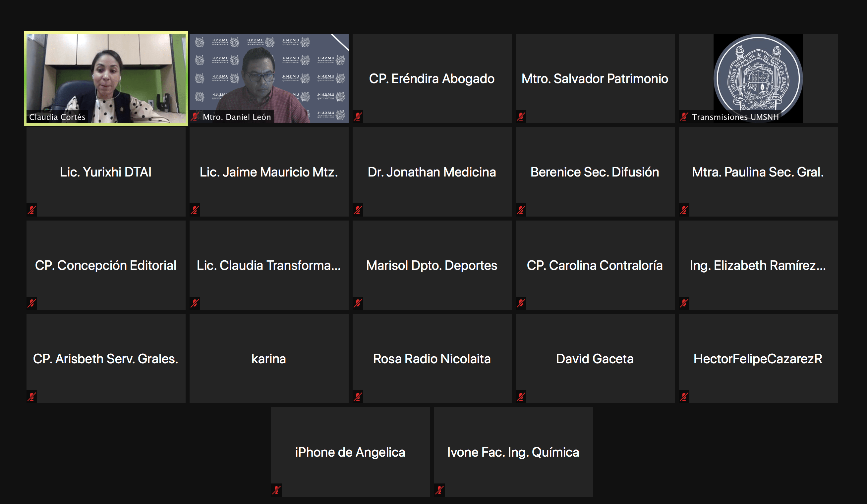Click muted mic icon on David Gaceta tile

521,397
